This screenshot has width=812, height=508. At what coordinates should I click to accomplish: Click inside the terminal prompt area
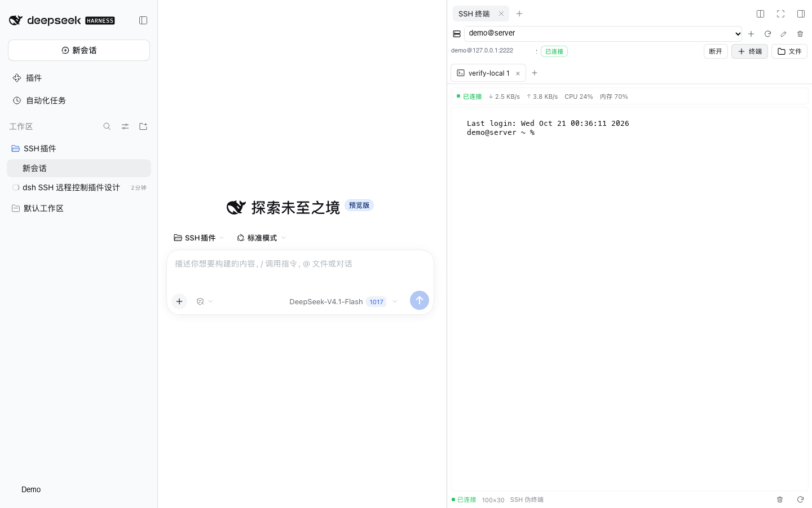coord(629,299)
